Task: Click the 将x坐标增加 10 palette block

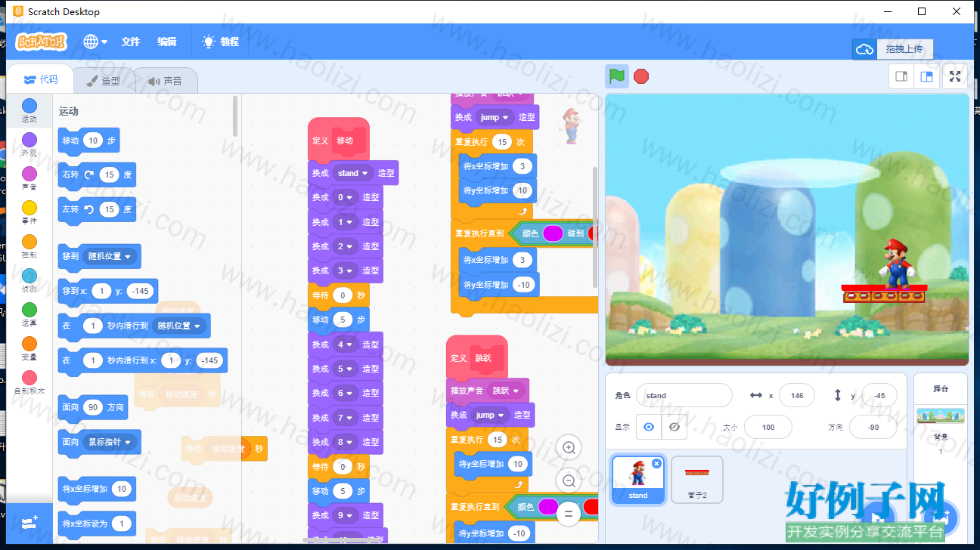Action: point(97,489)
